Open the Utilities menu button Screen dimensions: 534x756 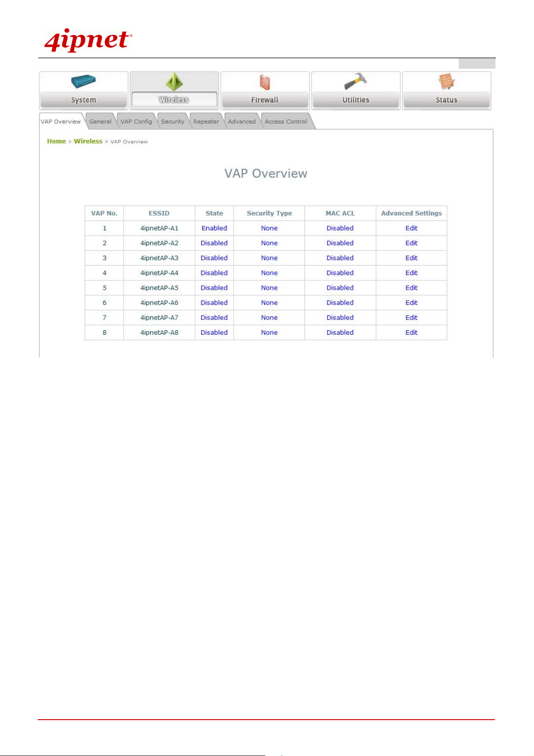pyautogui.click(x=356, y=100)
